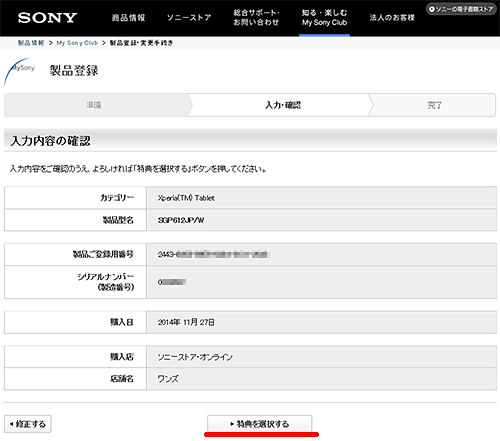The height and width of the screenshot is (441, 500).
Task: Follow the My Sony Club breadcrumb link
Action: (77, 43)
